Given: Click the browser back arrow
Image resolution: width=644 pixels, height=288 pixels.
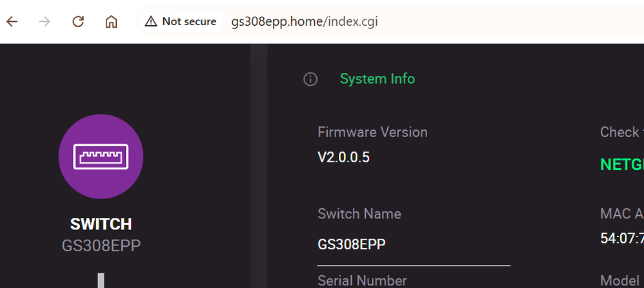Looking at the screenshot, I should tap(12, 21).
